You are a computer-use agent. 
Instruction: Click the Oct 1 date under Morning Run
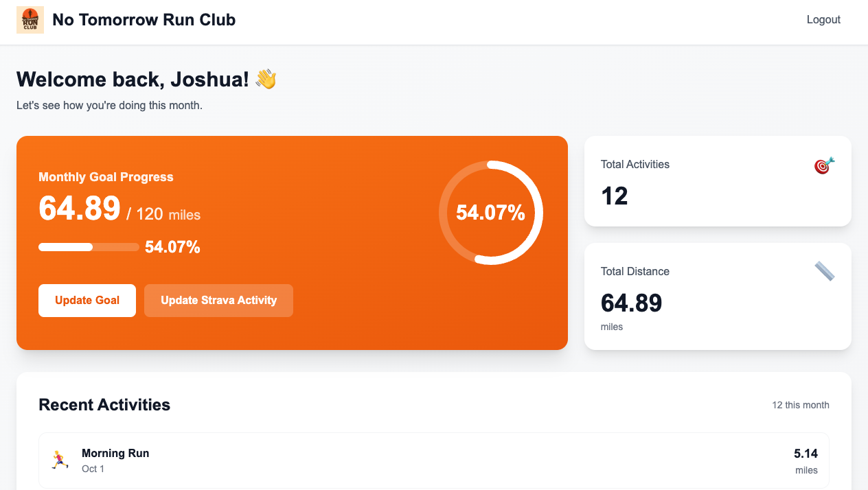[92, 469]
